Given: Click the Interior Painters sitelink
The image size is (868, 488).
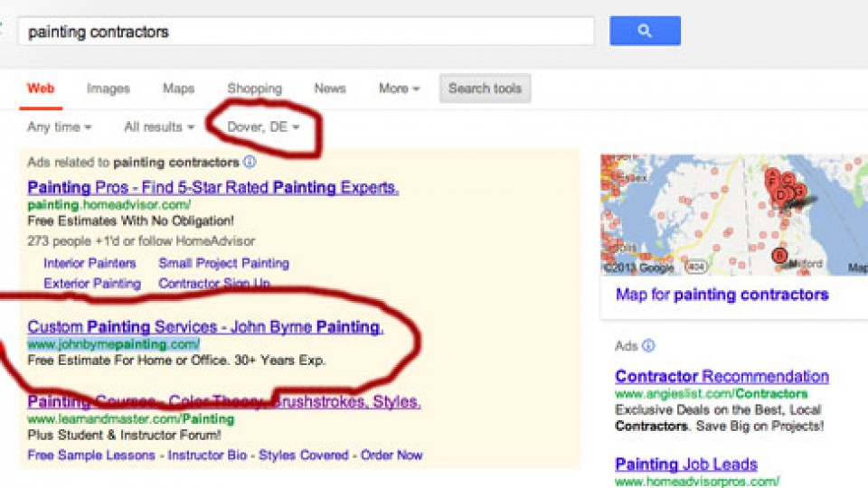Looking at the screenshot, I should tap(90, 263).
